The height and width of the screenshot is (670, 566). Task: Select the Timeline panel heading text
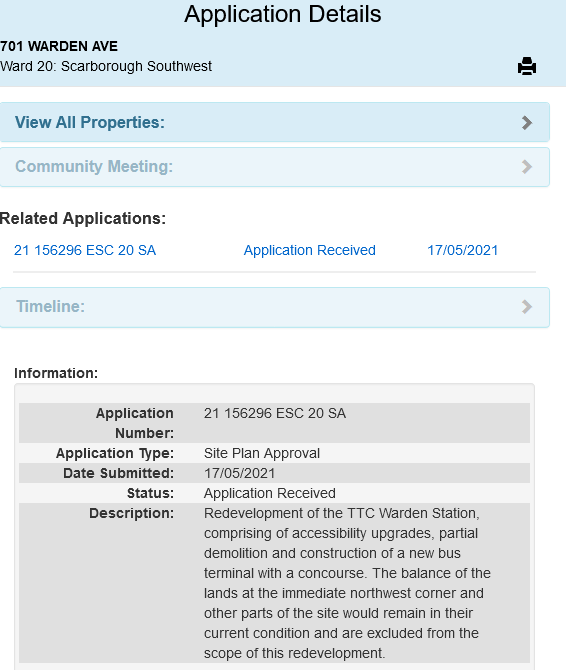click(50, 306)
